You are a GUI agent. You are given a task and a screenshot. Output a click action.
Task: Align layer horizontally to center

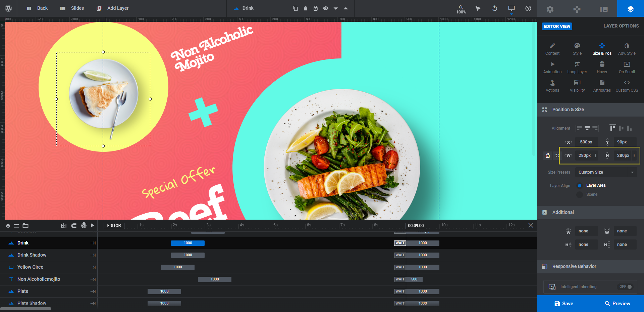click(x=587, y=128)
